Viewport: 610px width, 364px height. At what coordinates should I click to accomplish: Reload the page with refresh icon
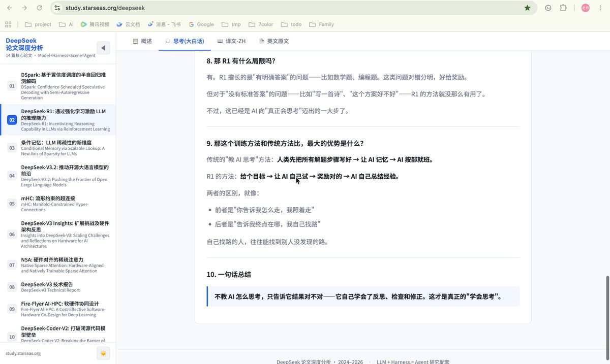tap(40, 8)
